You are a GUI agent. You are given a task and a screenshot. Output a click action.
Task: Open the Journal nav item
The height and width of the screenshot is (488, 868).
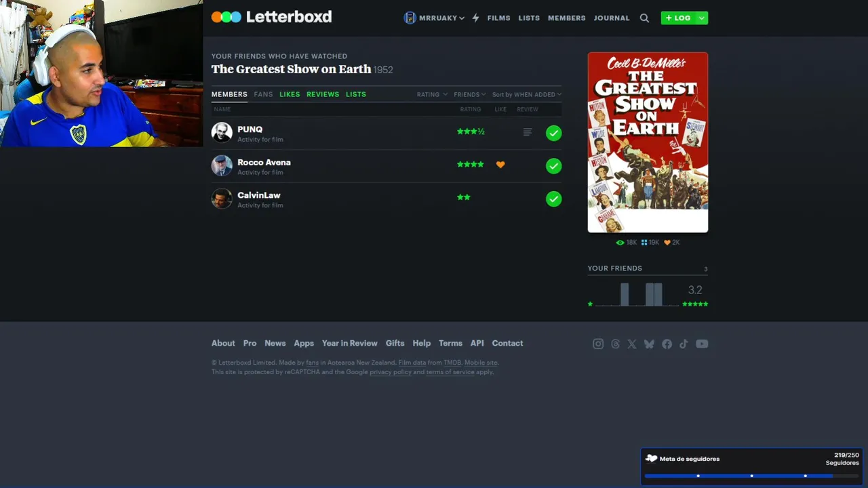click(612, 18)
